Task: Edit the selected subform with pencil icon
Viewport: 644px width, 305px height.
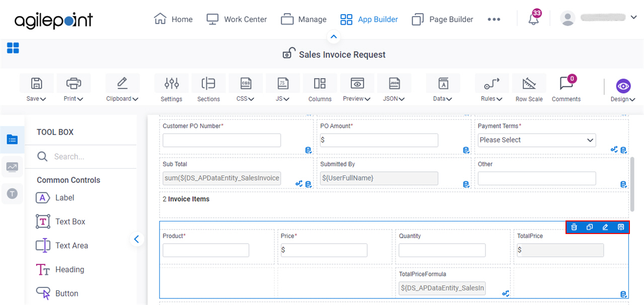Action: pyautogui.click(x=605, y=227)
